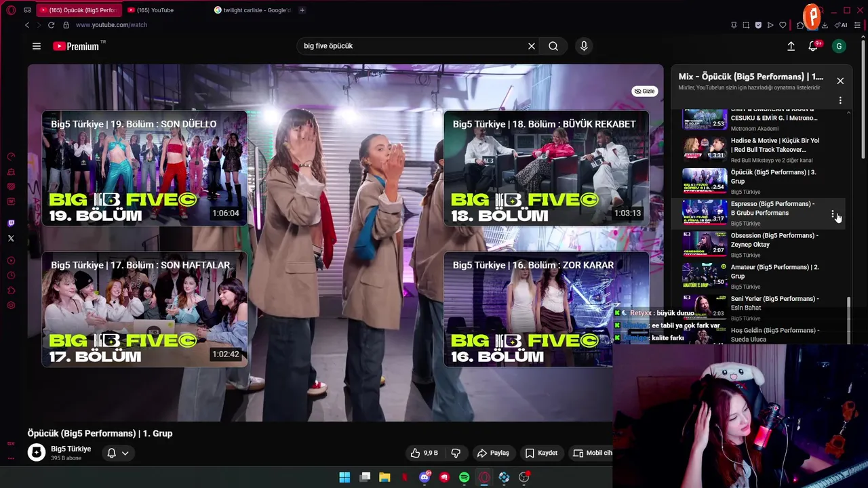Hide end-screen cards with Gizle toggle
This screenshot has width=868, height=488.
644,91
